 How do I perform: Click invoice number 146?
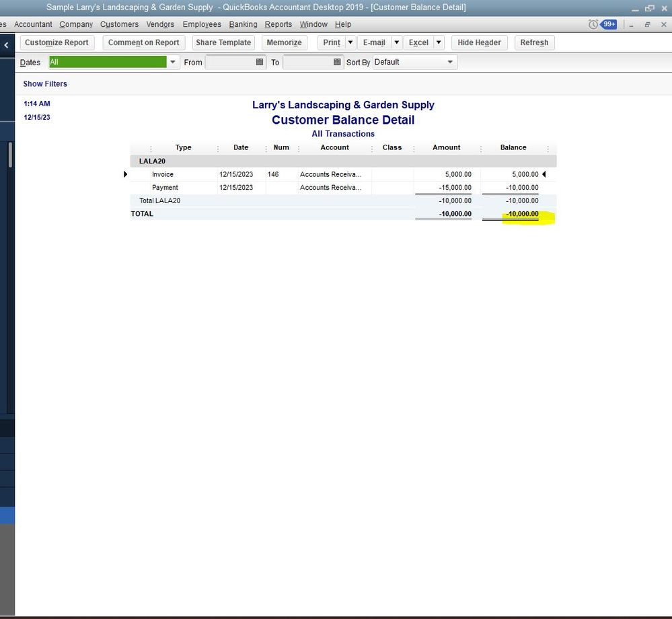click(273, 174)
